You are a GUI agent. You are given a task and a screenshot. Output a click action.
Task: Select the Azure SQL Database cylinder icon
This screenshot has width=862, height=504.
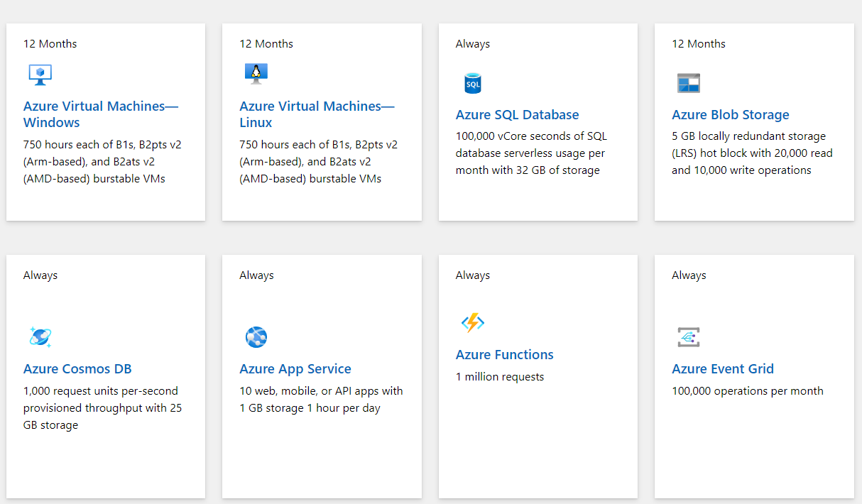click(473, 82)
